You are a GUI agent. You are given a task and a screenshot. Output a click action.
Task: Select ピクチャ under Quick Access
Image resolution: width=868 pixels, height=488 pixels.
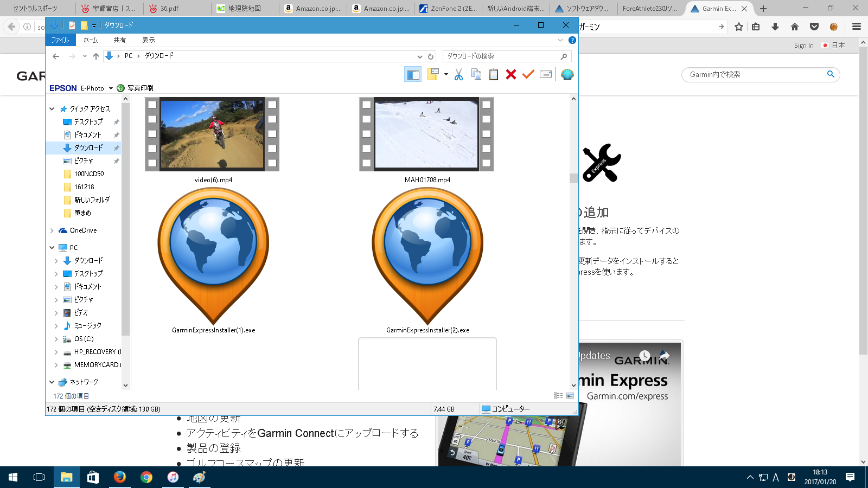pos(84,161)
